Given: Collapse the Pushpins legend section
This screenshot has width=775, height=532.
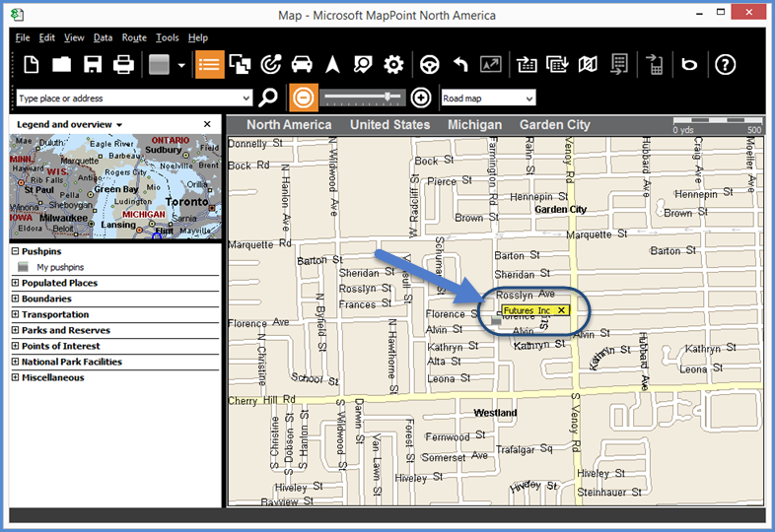Looking at the screenshot, I should [16, 251].
